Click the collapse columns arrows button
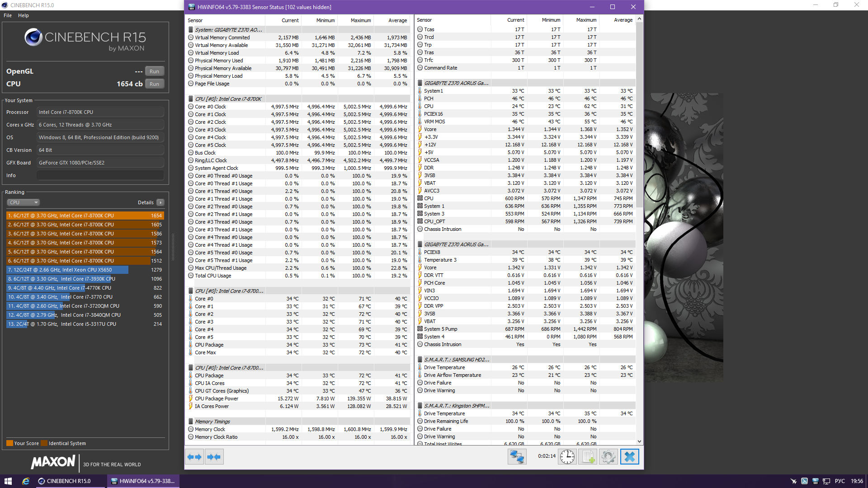Screen dimensions: 868x488 (214, 457)
